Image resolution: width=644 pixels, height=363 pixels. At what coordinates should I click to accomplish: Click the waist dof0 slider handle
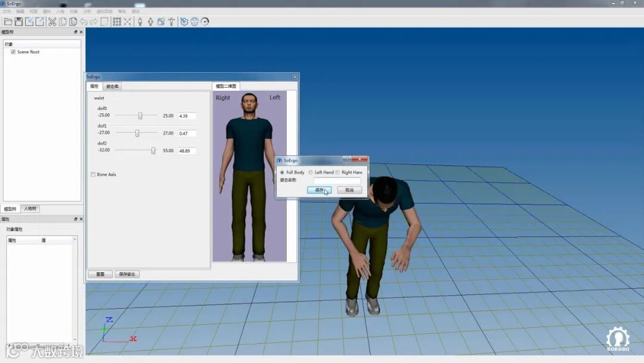point(140,116)
